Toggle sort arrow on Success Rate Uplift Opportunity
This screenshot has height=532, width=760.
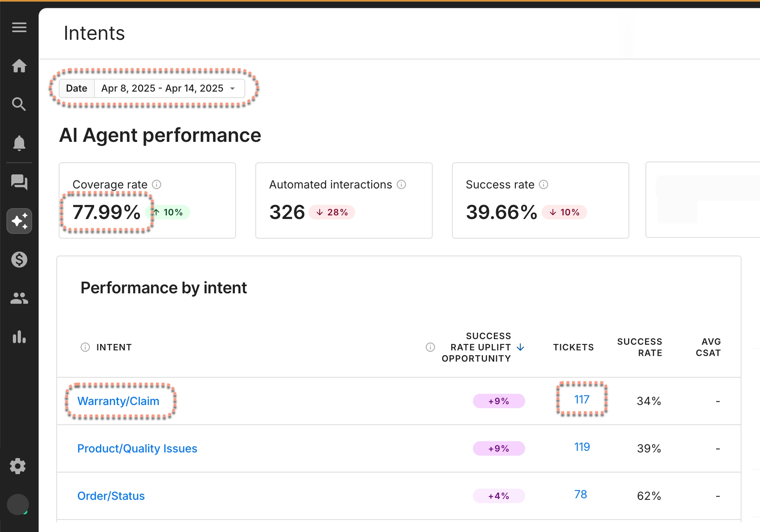[x=520, y=347]
